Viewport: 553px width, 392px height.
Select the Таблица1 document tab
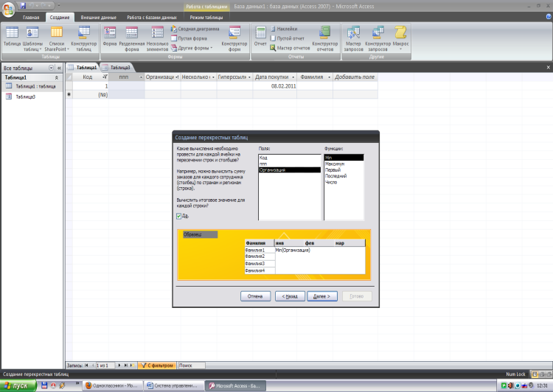[x=83, y=67]
